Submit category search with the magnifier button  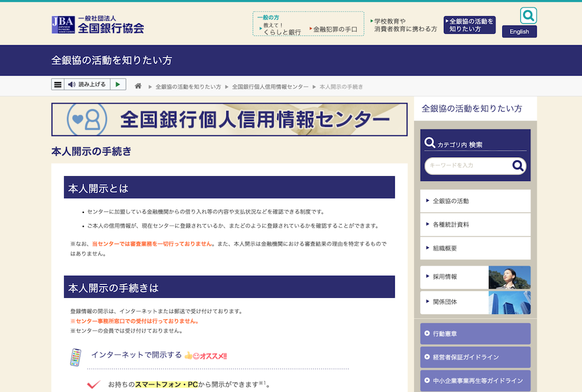point(518,165)
